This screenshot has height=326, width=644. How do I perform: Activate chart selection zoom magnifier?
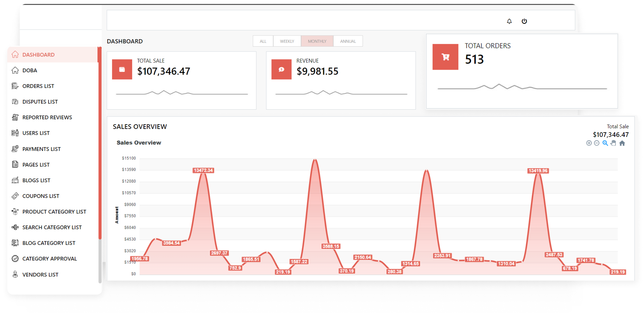pyautogui.click(x=605, y=143)
